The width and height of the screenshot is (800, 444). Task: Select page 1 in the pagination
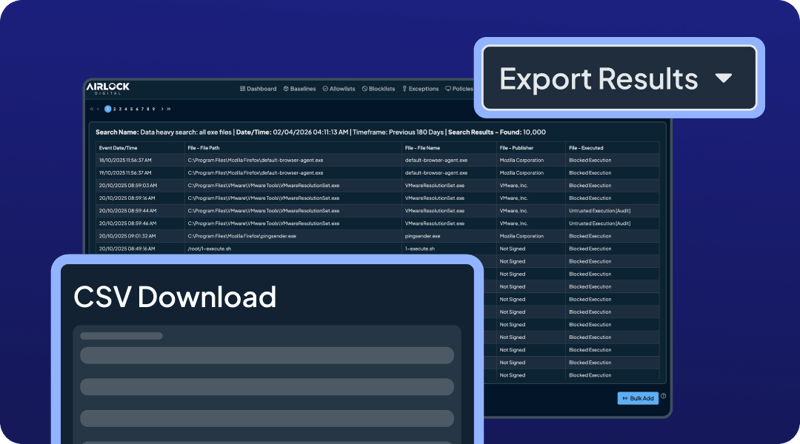108,109
